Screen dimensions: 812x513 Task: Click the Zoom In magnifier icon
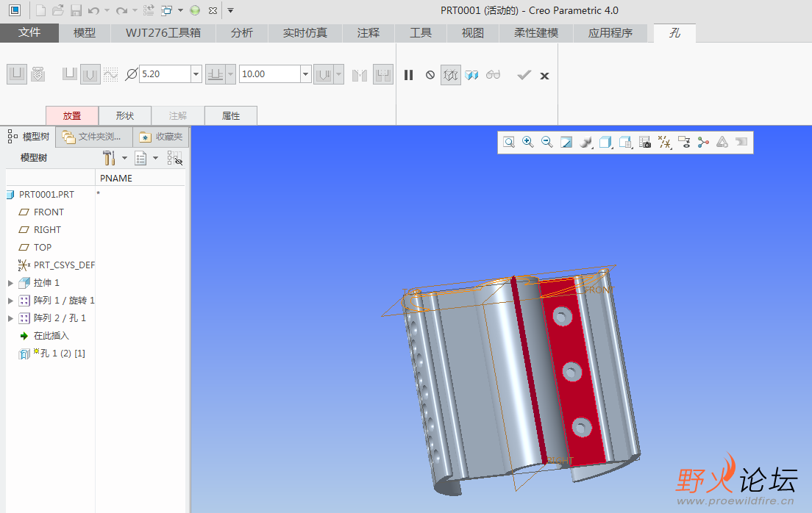coord(527,142)
